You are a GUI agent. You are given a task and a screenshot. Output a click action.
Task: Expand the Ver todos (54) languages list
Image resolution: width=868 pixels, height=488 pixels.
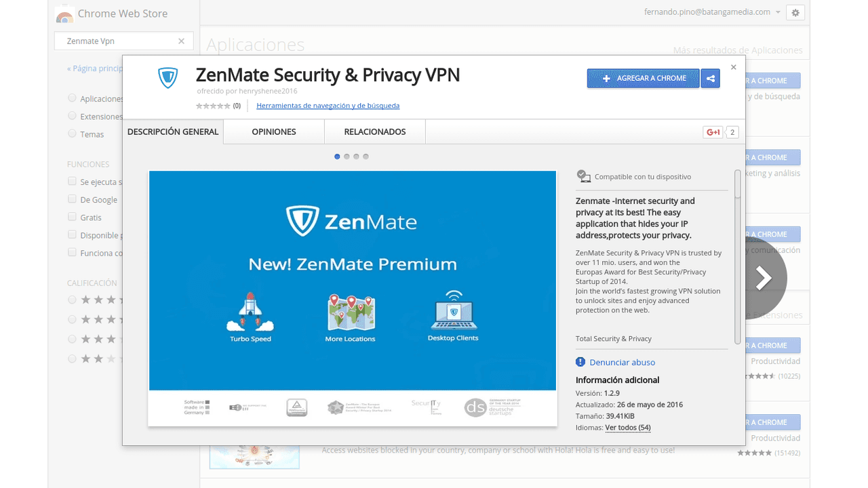point(627,428)
